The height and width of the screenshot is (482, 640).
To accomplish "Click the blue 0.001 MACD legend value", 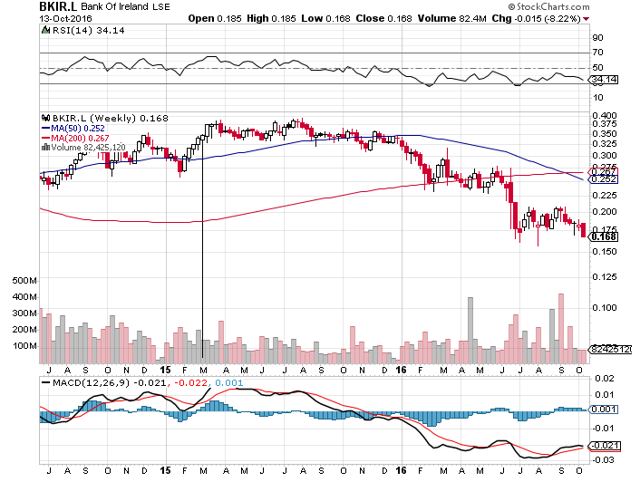I will point(229,383).
